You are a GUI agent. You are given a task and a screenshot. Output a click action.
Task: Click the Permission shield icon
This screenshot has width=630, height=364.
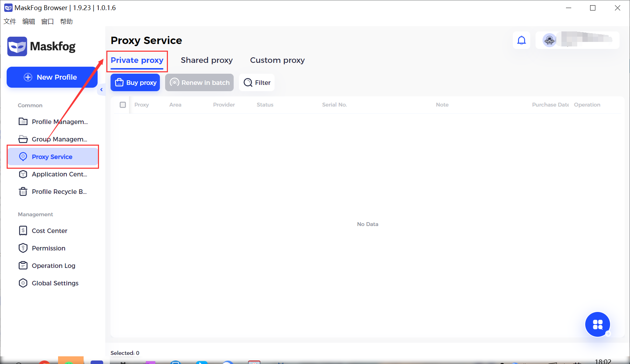(23, 248)
